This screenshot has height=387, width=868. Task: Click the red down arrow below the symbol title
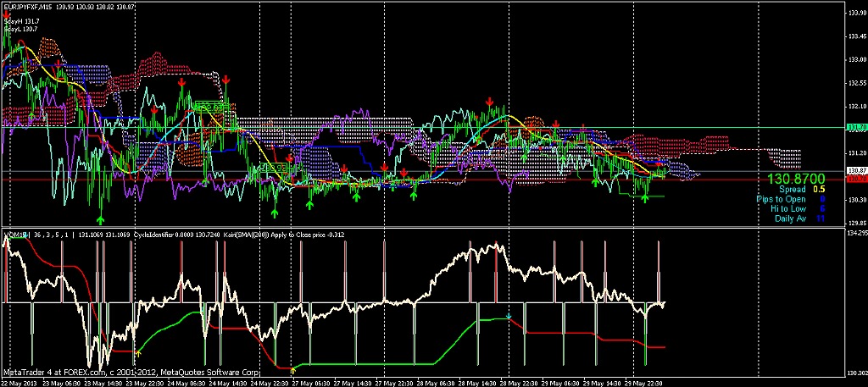pyautogui.click(x=8, y=13)
